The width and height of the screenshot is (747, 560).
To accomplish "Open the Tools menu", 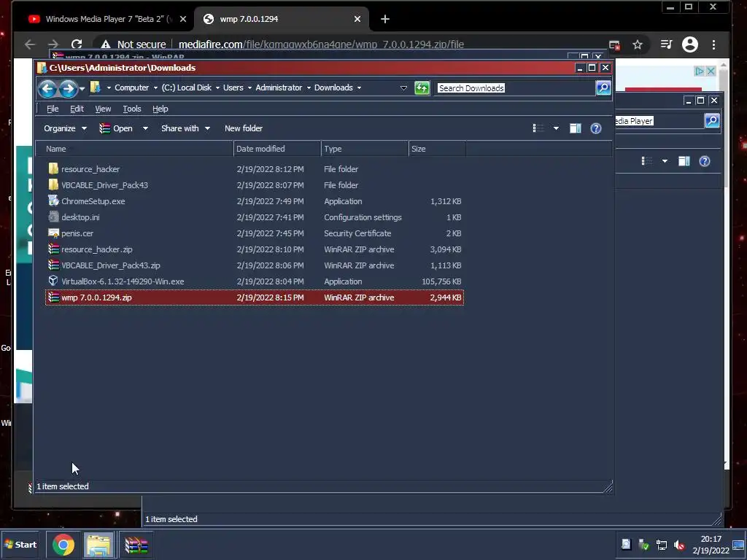I will [x=132, y=109].
